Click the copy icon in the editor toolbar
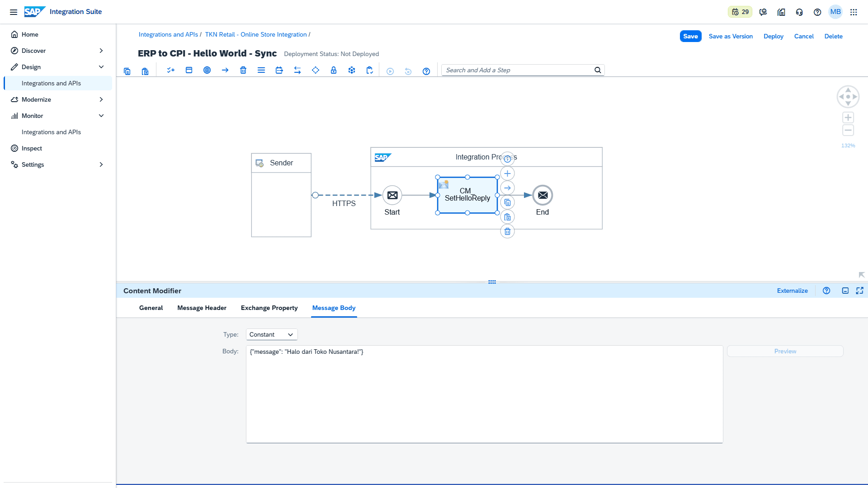 point(127,71)
